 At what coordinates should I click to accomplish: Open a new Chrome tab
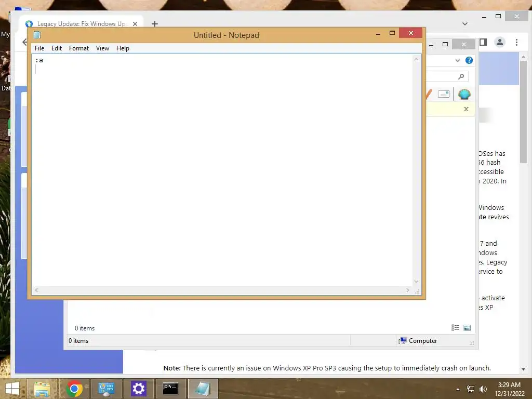[x=155, y=24]
